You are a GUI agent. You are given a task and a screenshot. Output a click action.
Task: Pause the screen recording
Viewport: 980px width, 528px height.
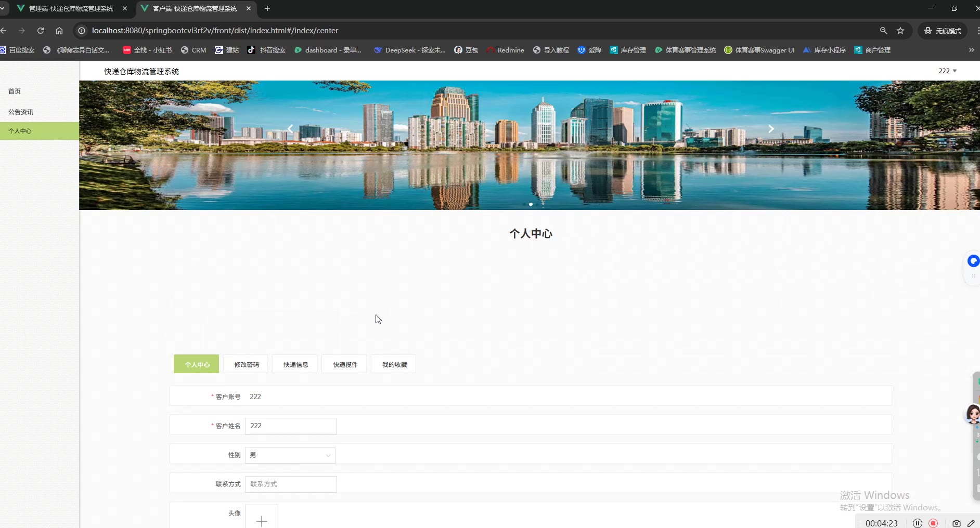coord(918,523)
